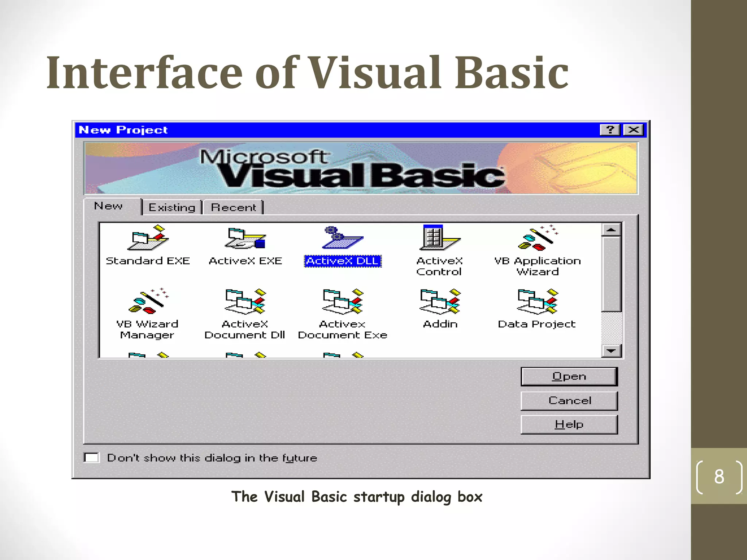Image resolution: width=747 pixels, height=560 pixels.
Task: Click the 'Standard EXE' label
Action: click(148, 261)
